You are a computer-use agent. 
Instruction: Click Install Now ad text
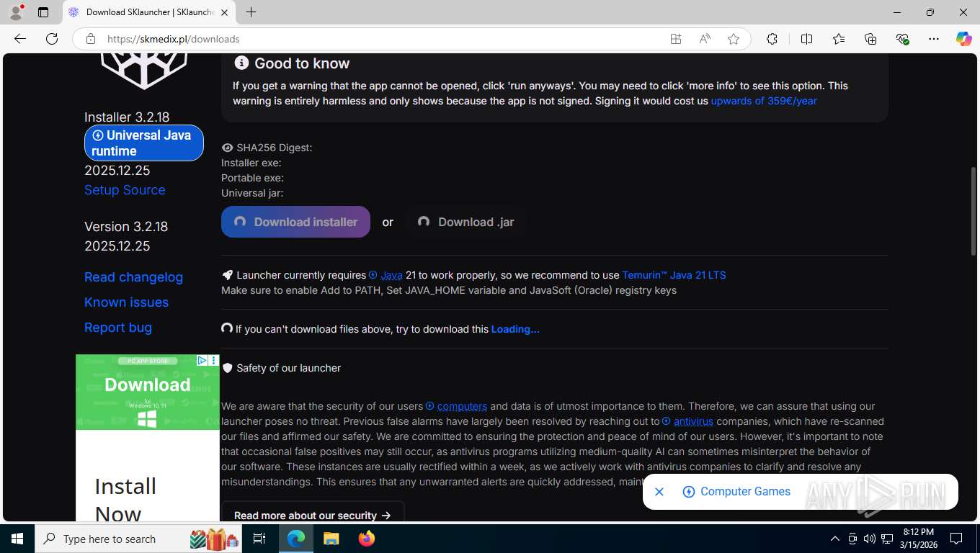click(125, 500)
